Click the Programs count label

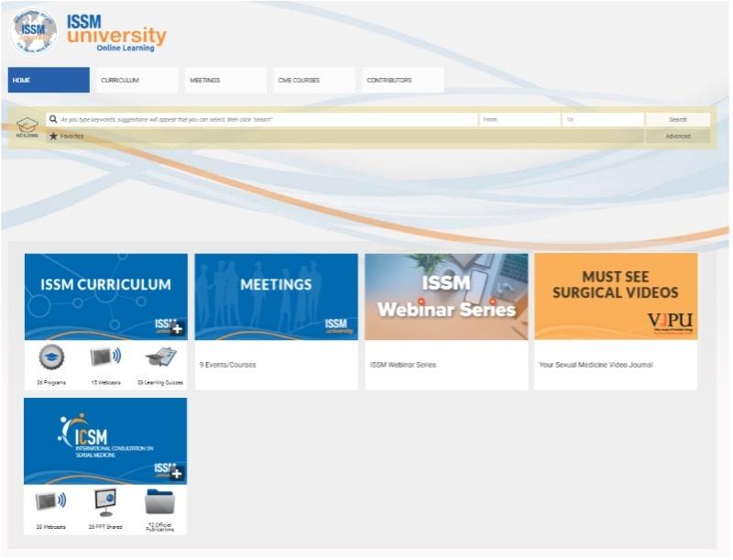[51, 382]
